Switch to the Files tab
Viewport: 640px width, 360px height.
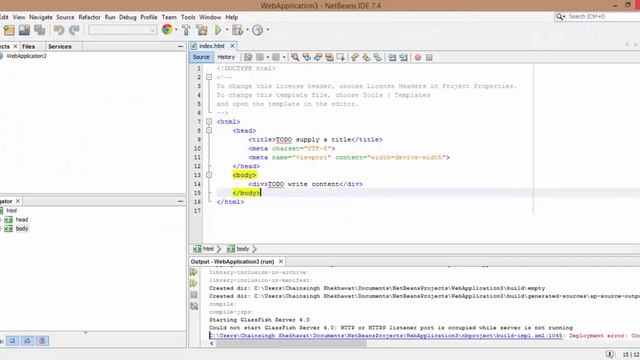pos(29,47)
